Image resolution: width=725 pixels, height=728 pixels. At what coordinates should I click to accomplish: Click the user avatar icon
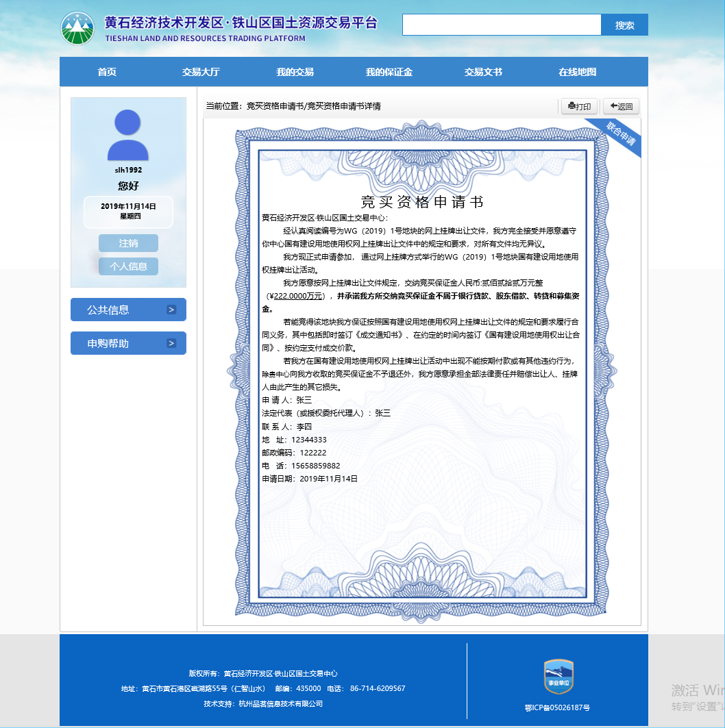point(128,135)
